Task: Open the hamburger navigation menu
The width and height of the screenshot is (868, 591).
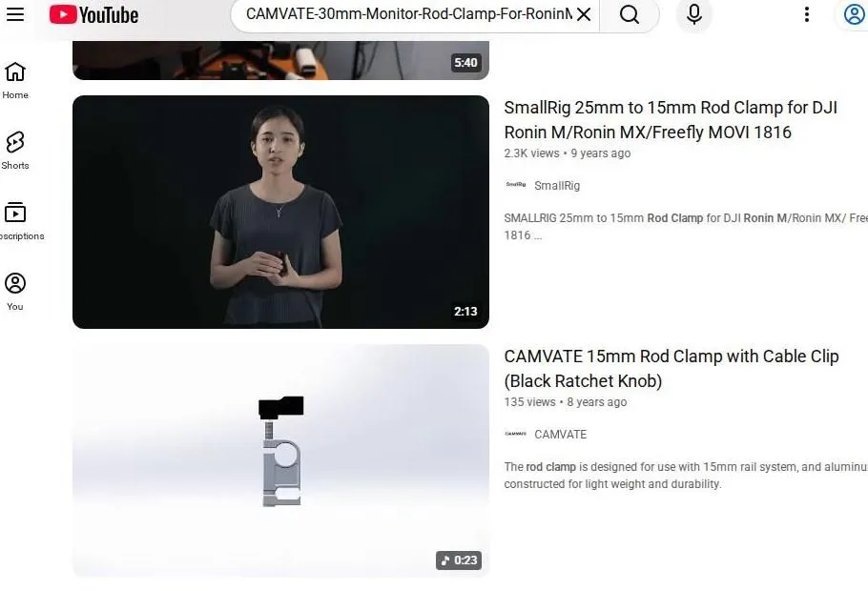Action: point(15,14)
